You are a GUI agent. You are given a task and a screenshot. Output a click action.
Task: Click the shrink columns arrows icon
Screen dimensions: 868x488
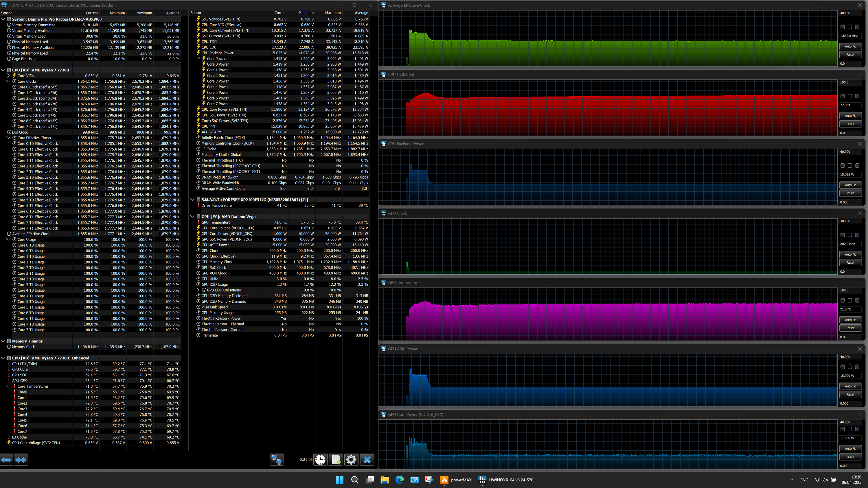pos(21,459)
